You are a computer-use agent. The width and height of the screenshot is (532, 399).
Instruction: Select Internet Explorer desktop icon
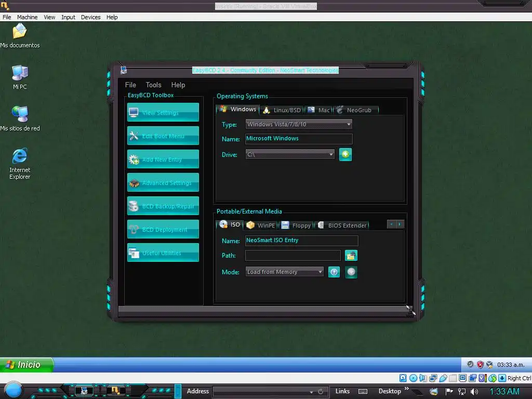20,164
